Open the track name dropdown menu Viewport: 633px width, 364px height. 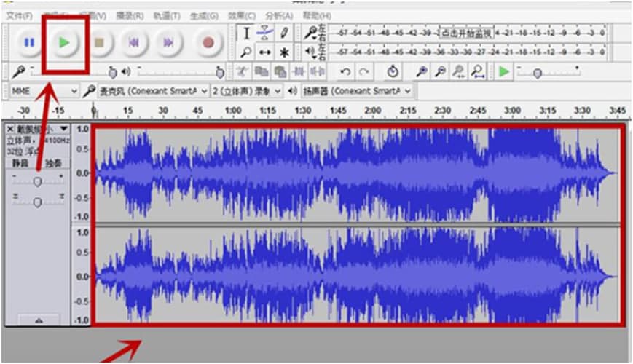(42, 129)
